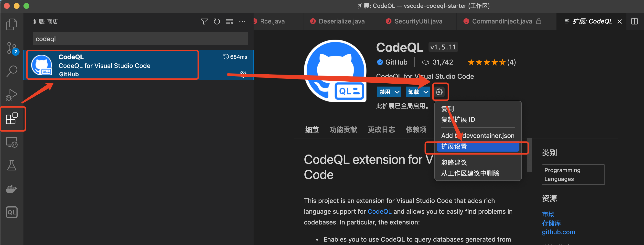Open the 存储库 resource link
This screenshot has height=245, width=644.
(x=551, y=223)
